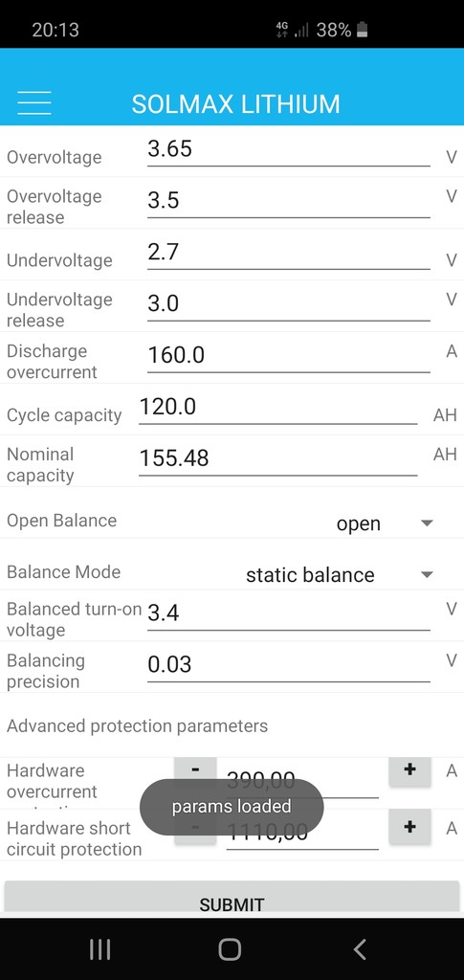Edit Discharge overcurrent 160.0 field
The height and width of the screenshot is (980, 464).
click(289, 356)
